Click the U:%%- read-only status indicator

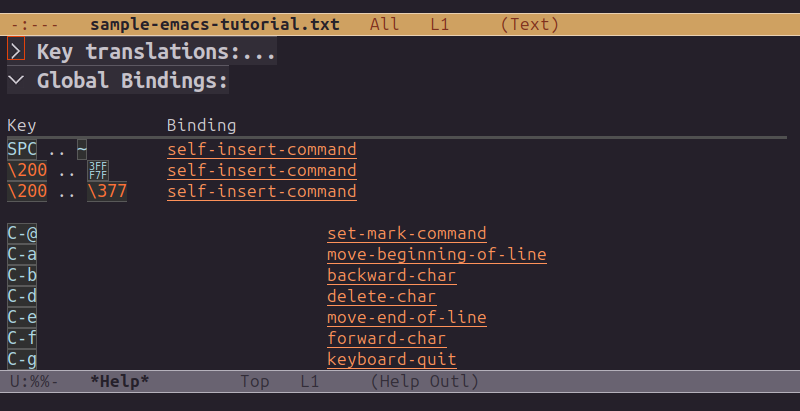[34, 381]
